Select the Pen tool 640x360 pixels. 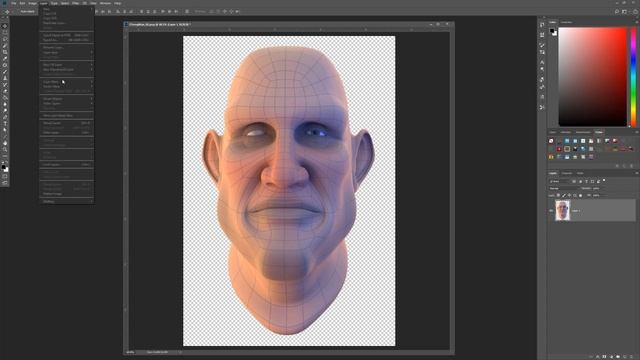pyautogui.click(x=5, y=118)
